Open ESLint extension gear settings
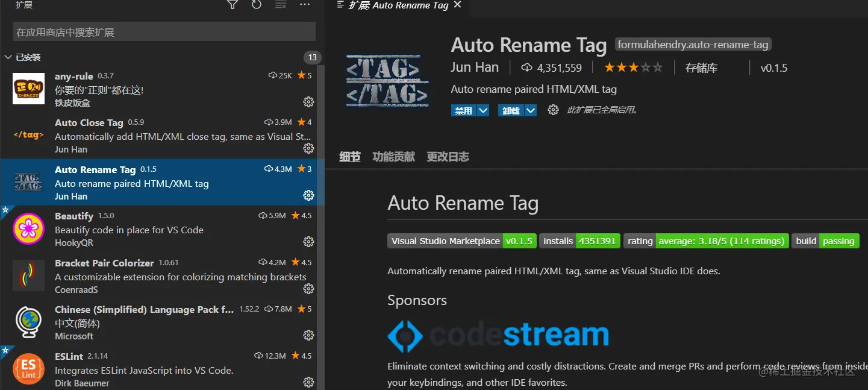This screenshot has width=868, height=390. [x=308, y=382]
